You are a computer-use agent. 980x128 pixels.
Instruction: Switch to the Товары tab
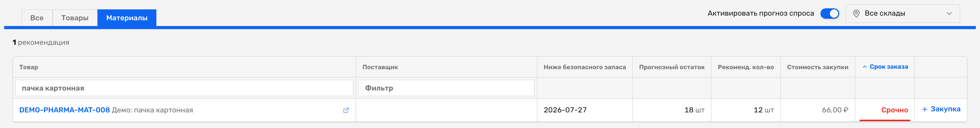click(x=75, y=18)
